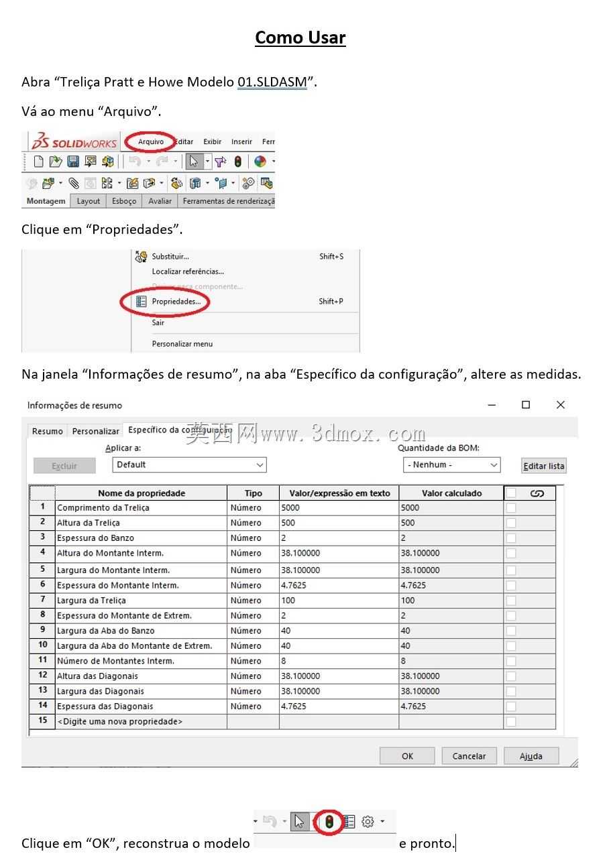
Task: Click the Sair menu entry
Action: (158, 322)
